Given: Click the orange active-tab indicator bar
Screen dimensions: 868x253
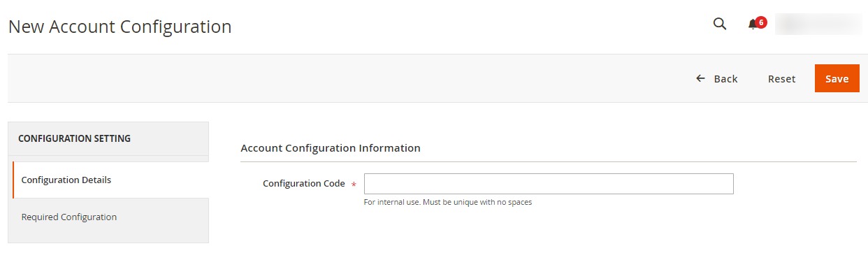Looking at the screenshot, I should pyautogui.click(x=13, y=180).
